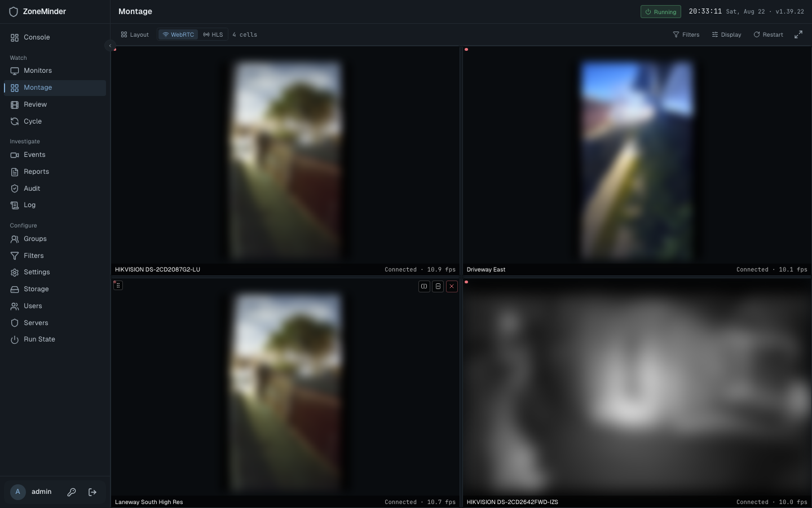Log out using the sign-out arrow icon
Image resolution: width=812 pixels, height=508 pixels.
[92, 492]
